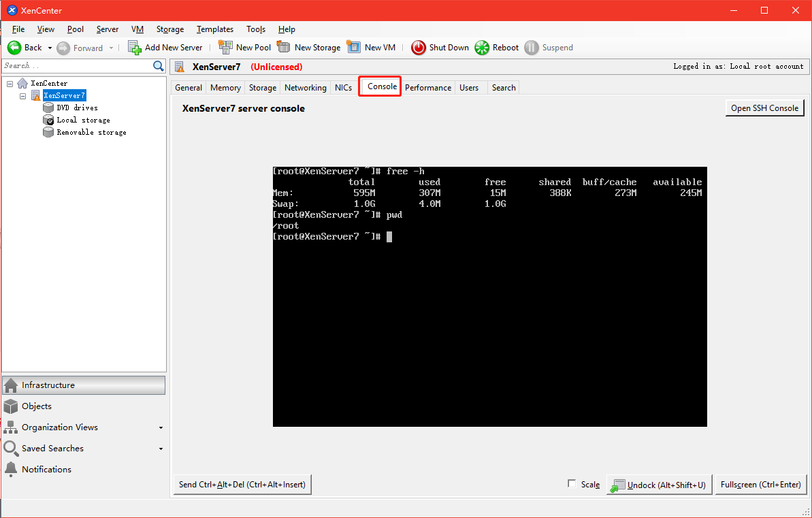The image size is (812, 518).
Task: Click the Open SSH Console button
Action: (764, 108)
